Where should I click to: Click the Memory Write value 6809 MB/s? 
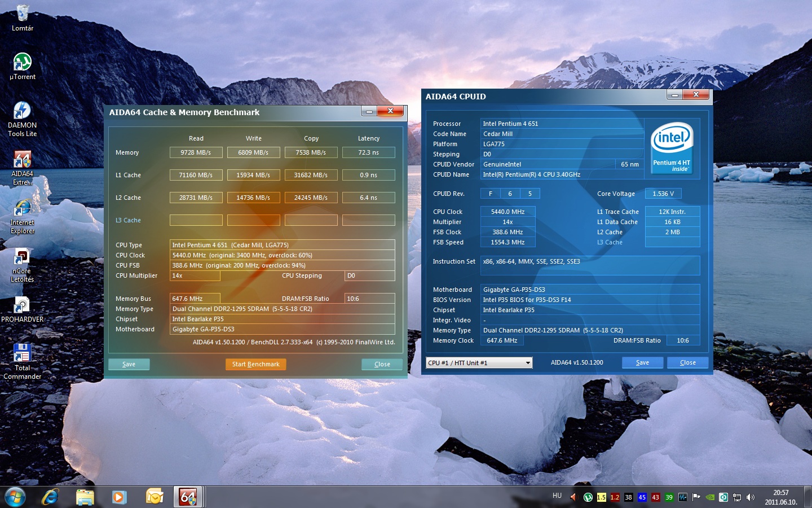254,152
